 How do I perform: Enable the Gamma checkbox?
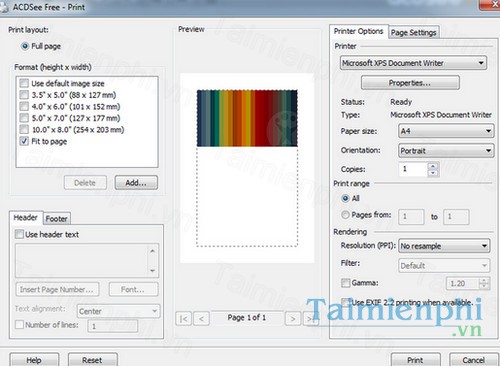pos(345,283)
